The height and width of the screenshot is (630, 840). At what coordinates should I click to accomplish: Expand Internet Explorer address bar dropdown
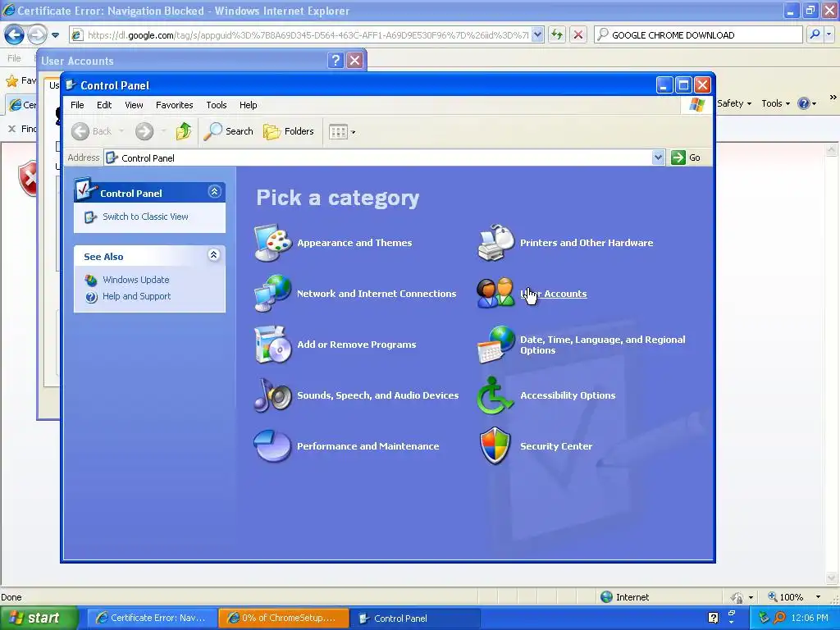538,34
